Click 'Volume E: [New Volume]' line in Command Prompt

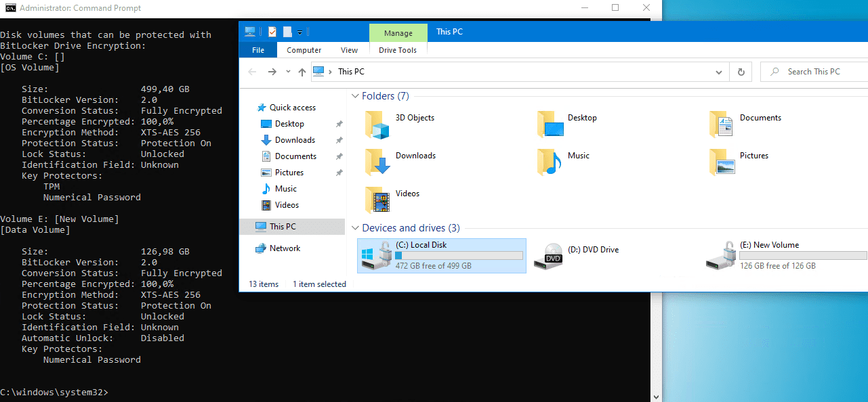pyautogui.click(x=60, y=219)
